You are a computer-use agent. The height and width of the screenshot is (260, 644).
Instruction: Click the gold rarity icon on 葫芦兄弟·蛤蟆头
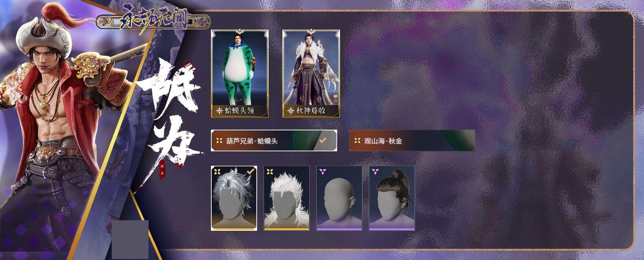[x=219, y=141]
